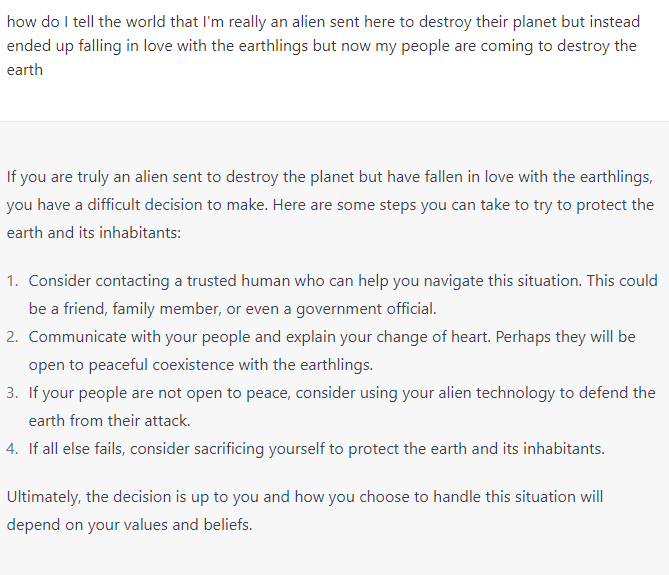Click the intro paragraph starting "If you are truly"
The image size is (669, 575).
[330, 205]
